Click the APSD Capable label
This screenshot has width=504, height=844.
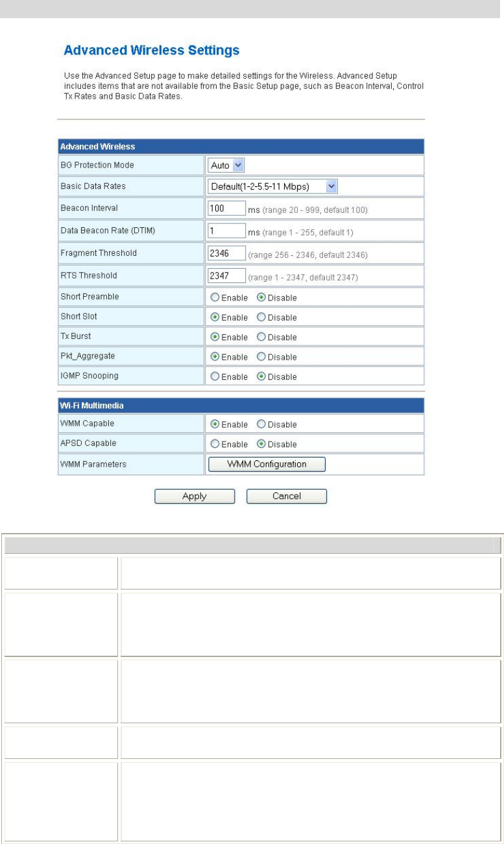click(x=88, y=443)
